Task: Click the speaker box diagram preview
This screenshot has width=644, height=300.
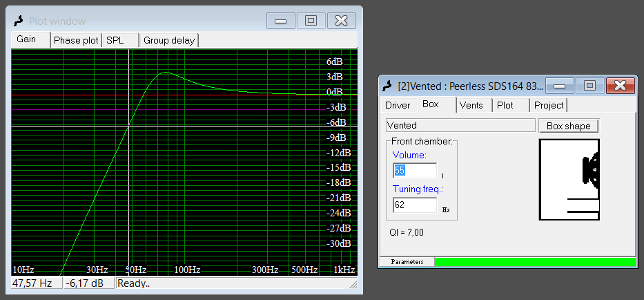Action: [569, 180]
